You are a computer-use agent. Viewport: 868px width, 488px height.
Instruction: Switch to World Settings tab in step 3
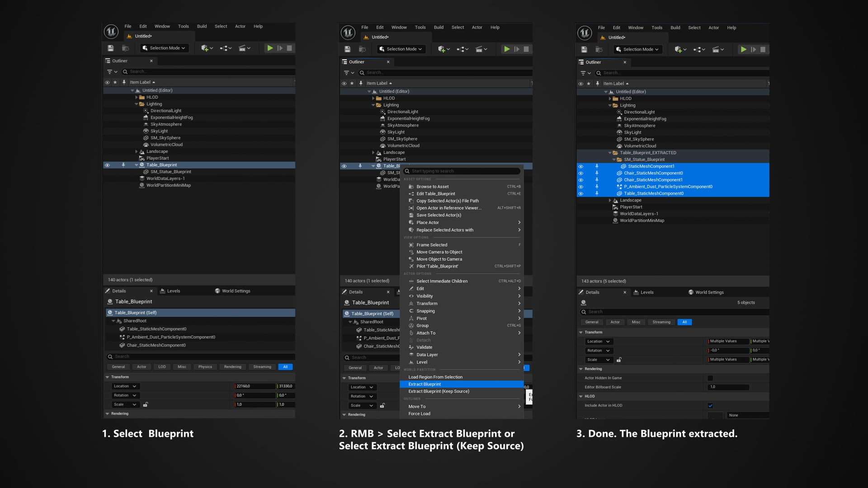pyautogui.click(x=706, y=292)
